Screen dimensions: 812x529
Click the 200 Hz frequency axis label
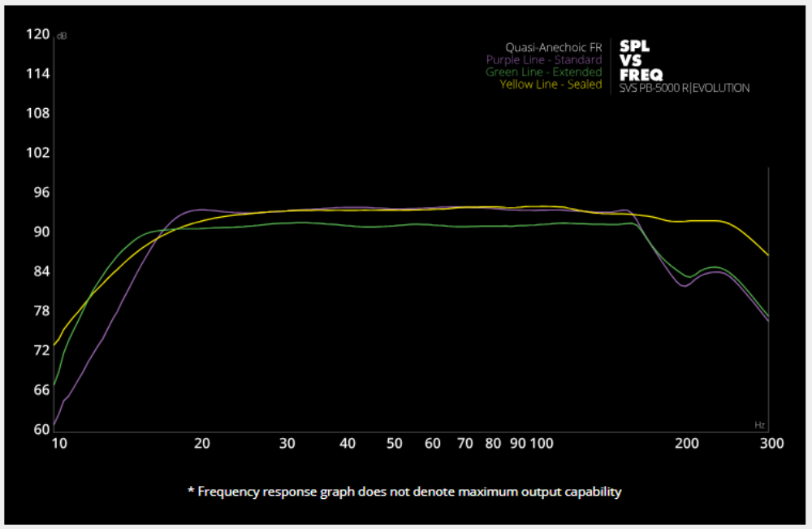[x=687, y=443]
